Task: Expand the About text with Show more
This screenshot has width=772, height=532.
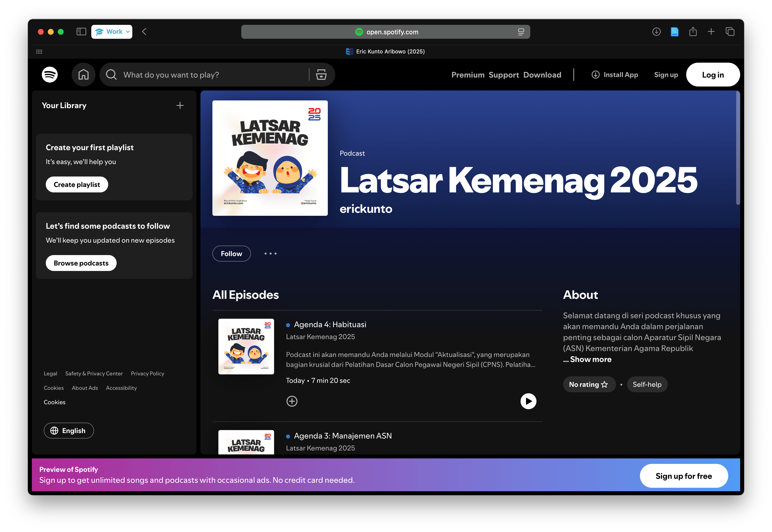Action: coord(587,359)
